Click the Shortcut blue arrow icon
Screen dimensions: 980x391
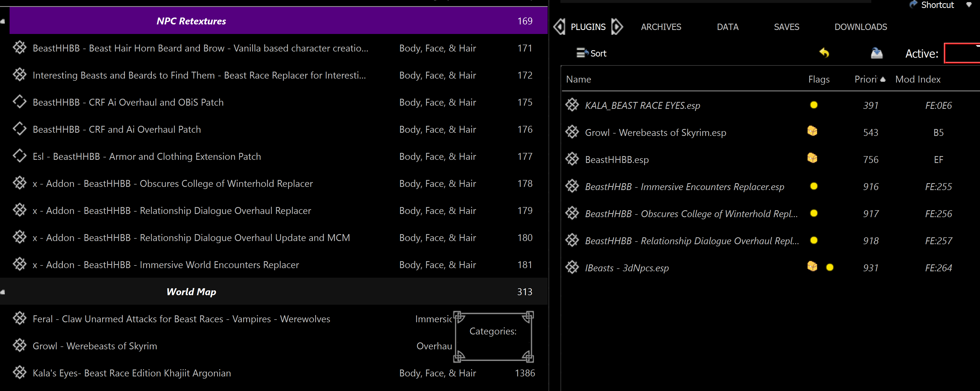click(913, 4)
